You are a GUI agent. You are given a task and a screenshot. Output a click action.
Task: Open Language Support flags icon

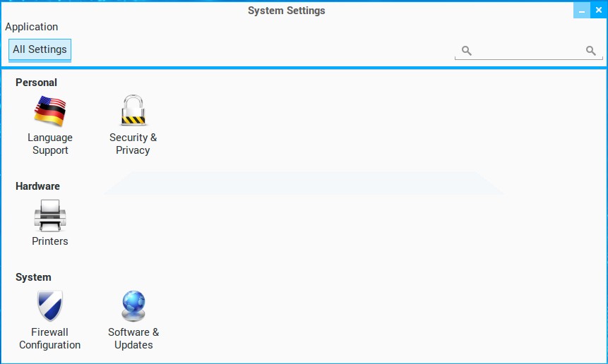pyautogui.click(x=50, y=111)
